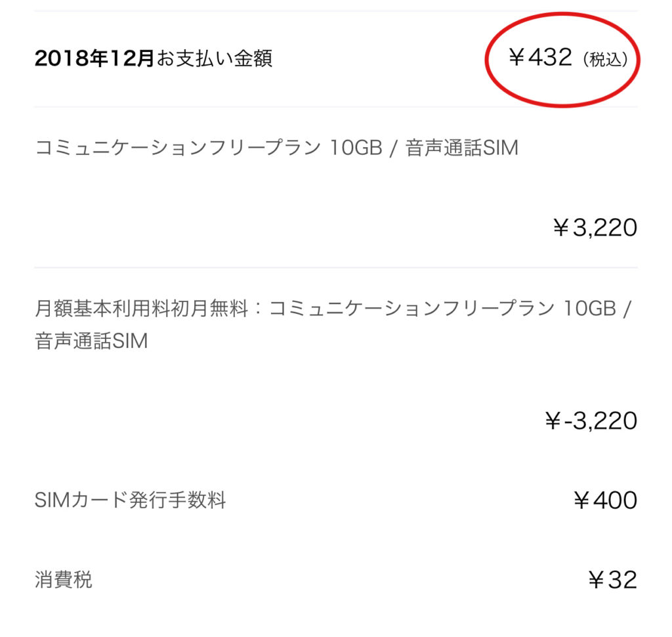Select the コミュニケーションフリープラン 10GB plan line

(x=276, y=148)
